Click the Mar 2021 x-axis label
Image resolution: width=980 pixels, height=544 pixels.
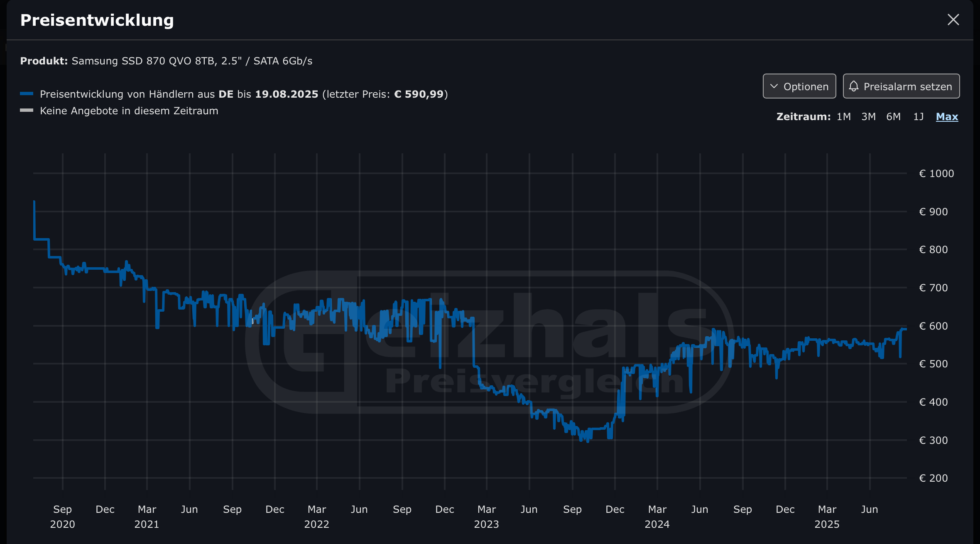click(147, 517)
